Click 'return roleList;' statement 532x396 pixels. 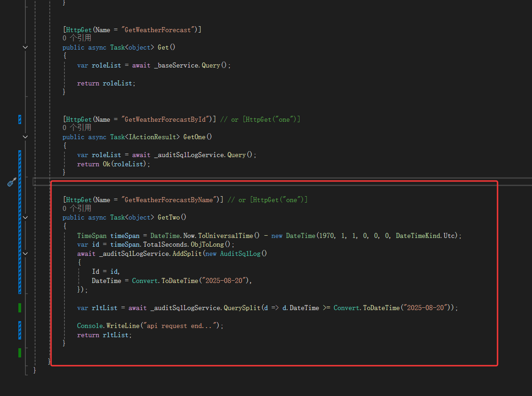tap(106, 83)
